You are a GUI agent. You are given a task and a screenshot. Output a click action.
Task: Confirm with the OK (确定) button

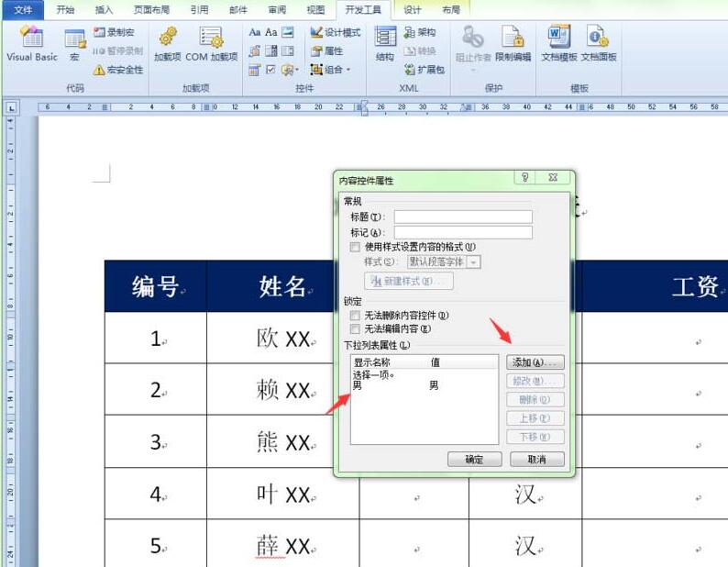475,459
